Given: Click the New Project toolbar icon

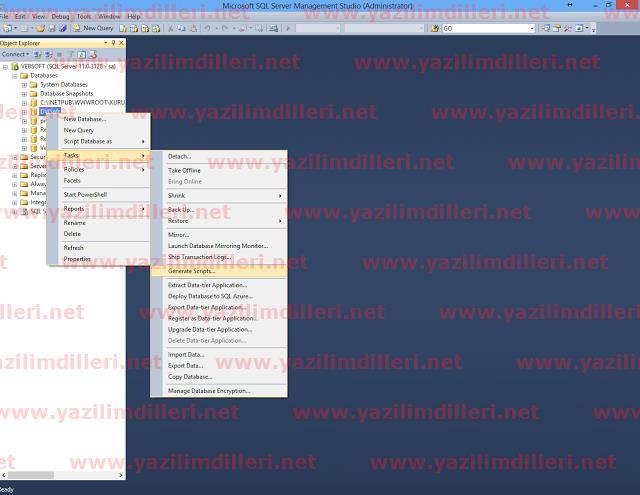Looking at the screenshot, I should (x=7, y=29).
